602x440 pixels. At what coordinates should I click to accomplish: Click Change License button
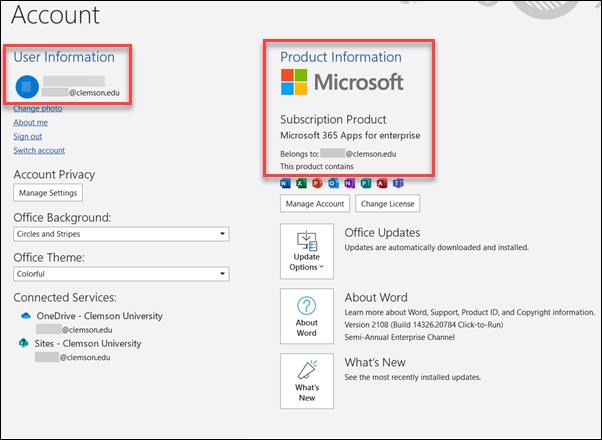pyautogui.click(x=387, y=203)
